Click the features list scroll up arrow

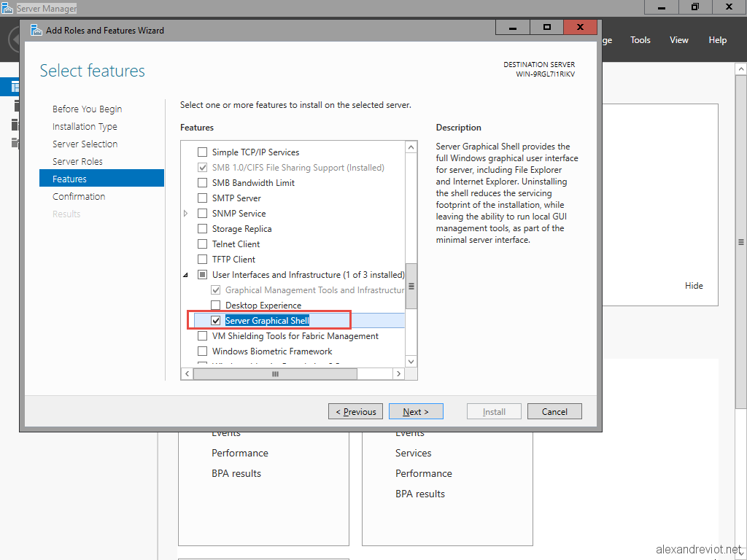coord(411,147)
